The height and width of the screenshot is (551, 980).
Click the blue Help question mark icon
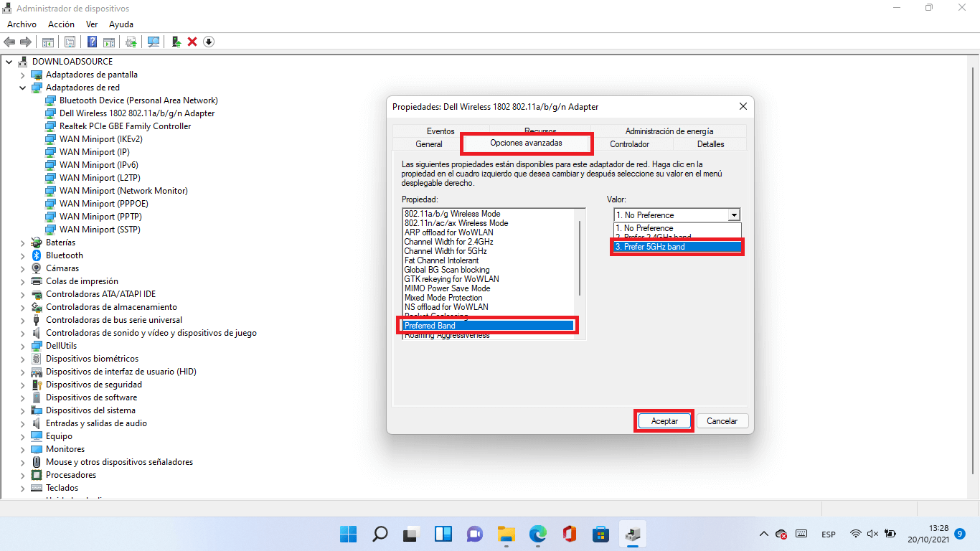coord(93,42)
